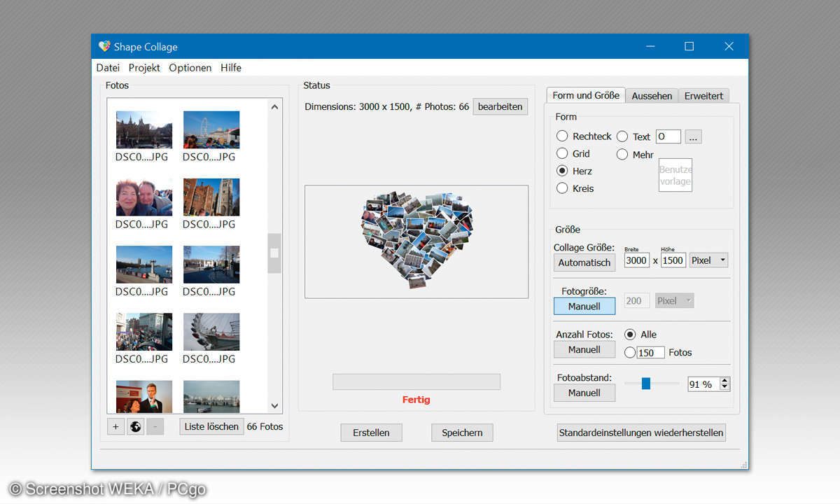Switch to the Erweitert tab

pos(704,96)
